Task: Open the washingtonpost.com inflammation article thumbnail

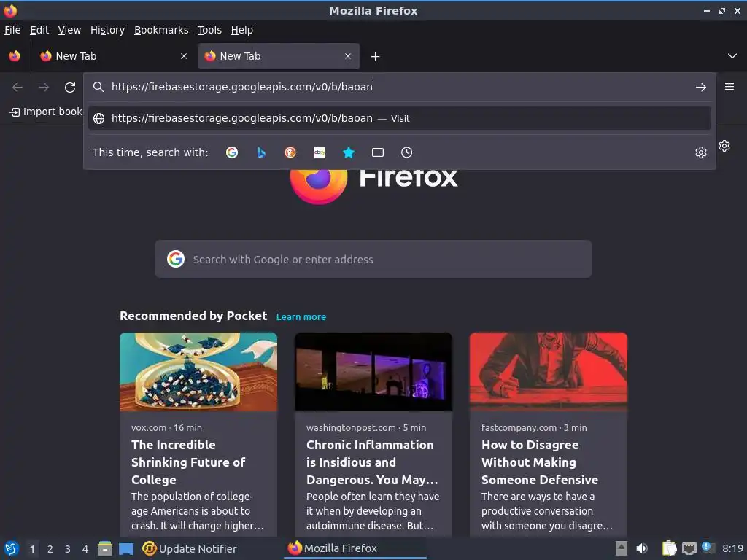Action: (x=373, y=372)
